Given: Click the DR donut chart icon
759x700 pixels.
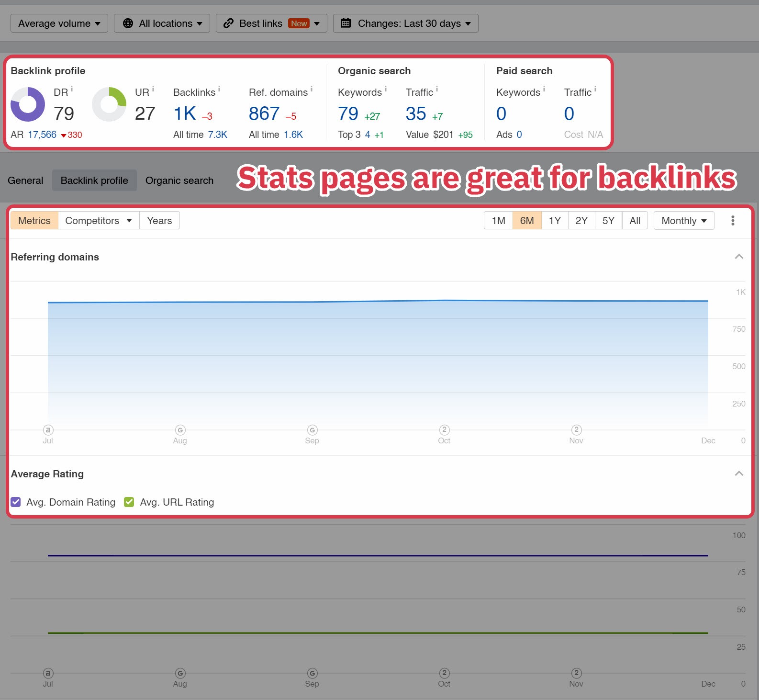Looking at the screenshot, I should 28,104.
